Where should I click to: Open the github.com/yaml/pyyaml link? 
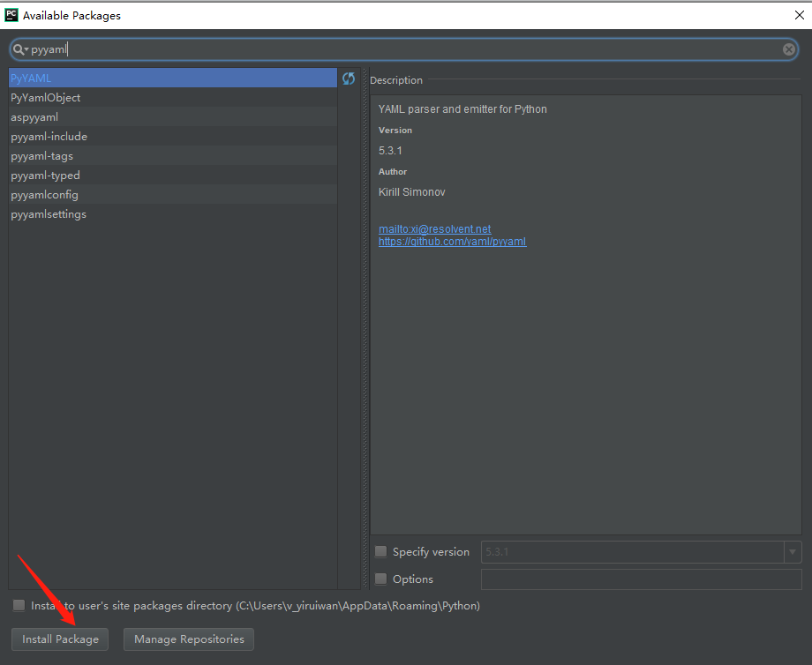click(x=452, y=242)
